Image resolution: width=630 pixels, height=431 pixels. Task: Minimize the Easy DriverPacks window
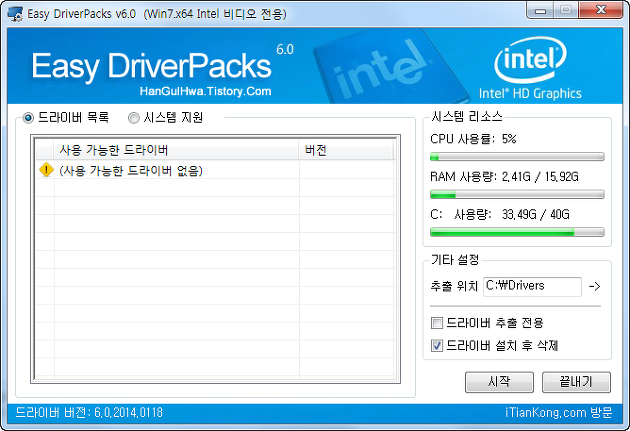pyautogui.click(x=540, y=10)
